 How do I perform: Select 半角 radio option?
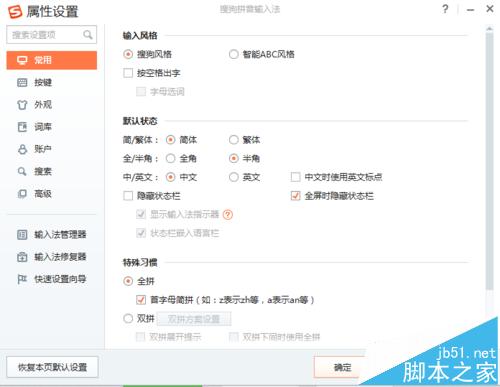click(234, 158)
